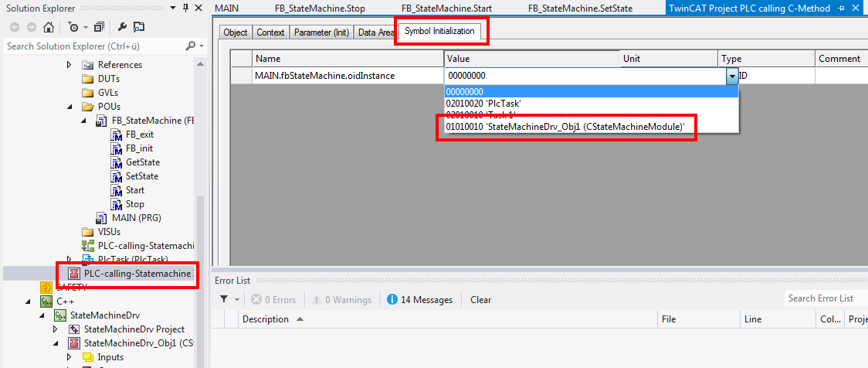The width and height of the screenshot is (868, 368).
Task: Open the search options dropdown in Solution Explorer
Action: click(202, 46)
